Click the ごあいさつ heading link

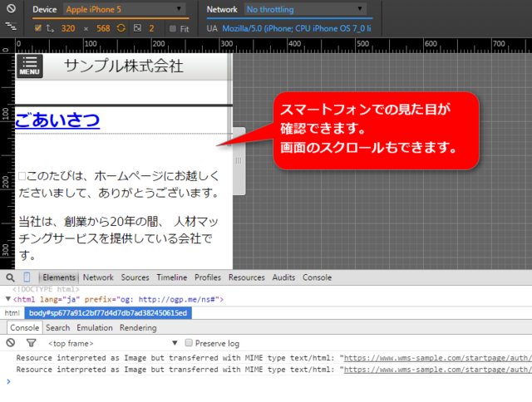[x=57, y=120]
